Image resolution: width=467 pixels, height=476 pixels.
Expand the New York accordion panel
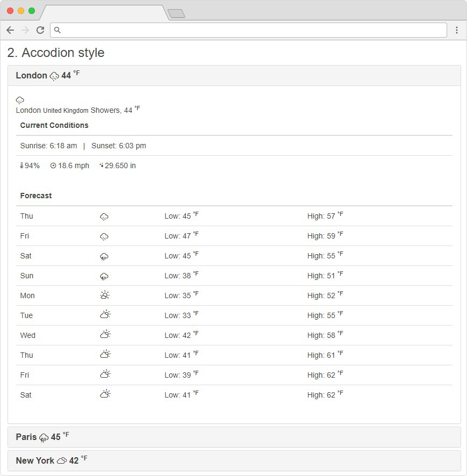coord(234,460)
